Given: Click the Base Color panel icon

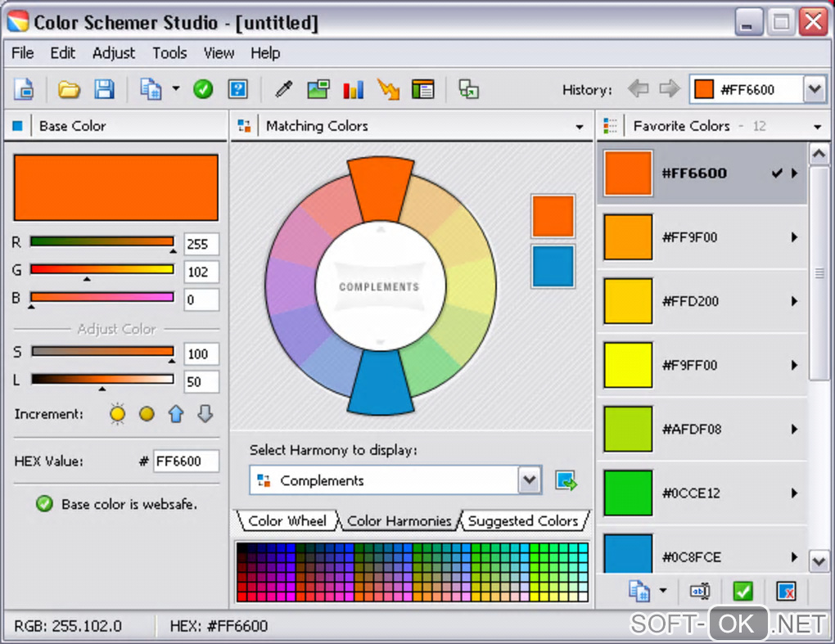Looking at the screenshot, I should pyautogui.click(x=17, y=126).
